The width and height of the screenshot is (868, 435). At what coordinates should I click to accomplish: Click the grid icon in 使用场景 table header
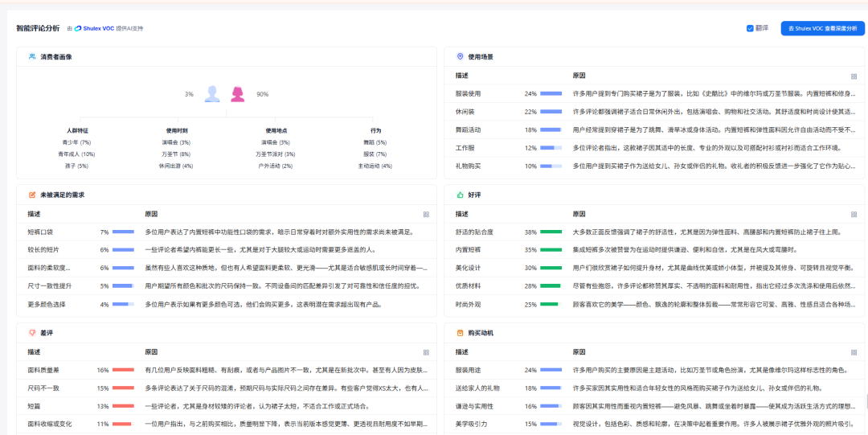pyautogui.click(x=854, y=76)
